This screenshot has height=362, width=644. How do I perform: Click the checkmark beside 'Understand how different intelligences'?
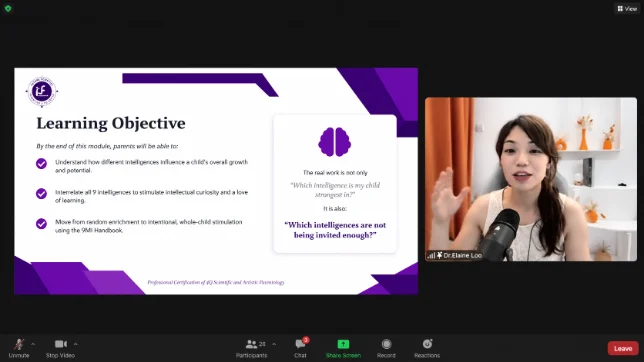(x=41, y=164)
